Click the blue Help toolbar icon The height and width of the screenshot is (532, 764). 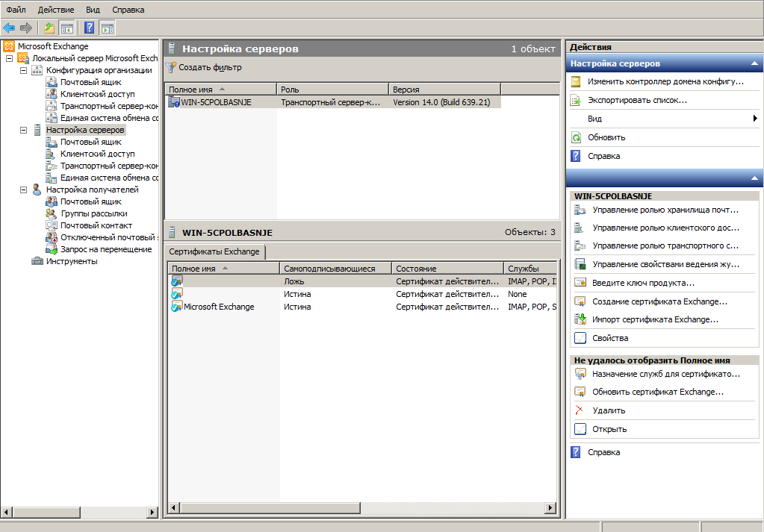89,28
